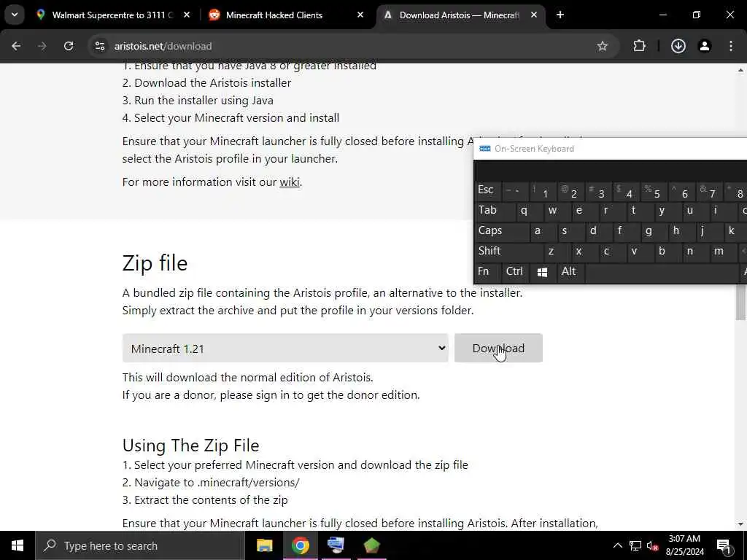
Task: Go forward in browser history
Action: (42, 46)
